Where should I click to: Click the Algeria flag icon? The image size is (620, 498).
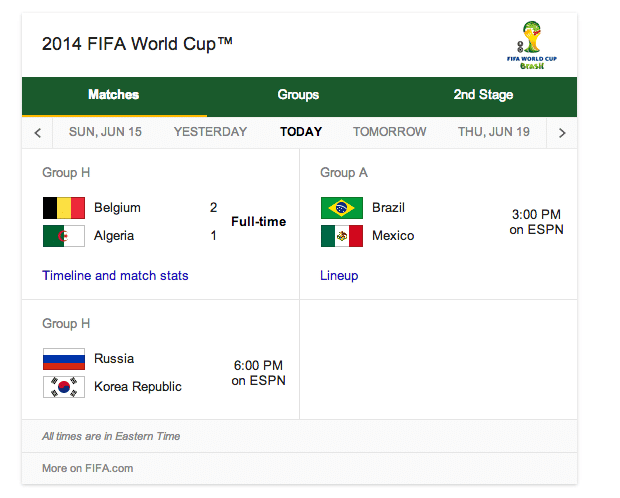pyautogui.click(x=64, y=236)
